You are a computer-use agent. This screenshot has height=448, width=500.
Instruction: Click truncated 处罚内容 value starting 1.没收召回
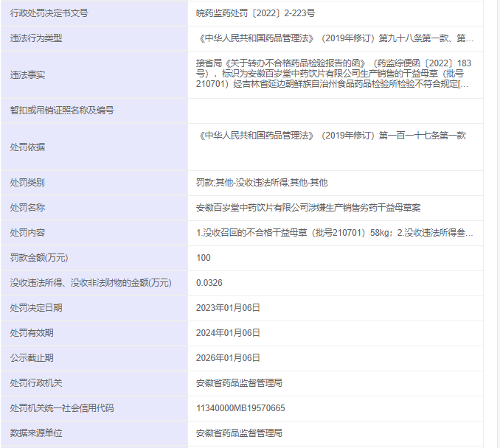click(x=335, y=233)
